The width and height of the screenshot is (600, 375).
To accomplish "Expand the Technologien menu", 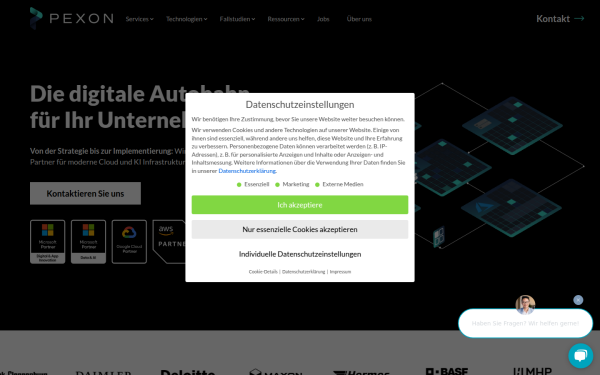I will (186, 19).
